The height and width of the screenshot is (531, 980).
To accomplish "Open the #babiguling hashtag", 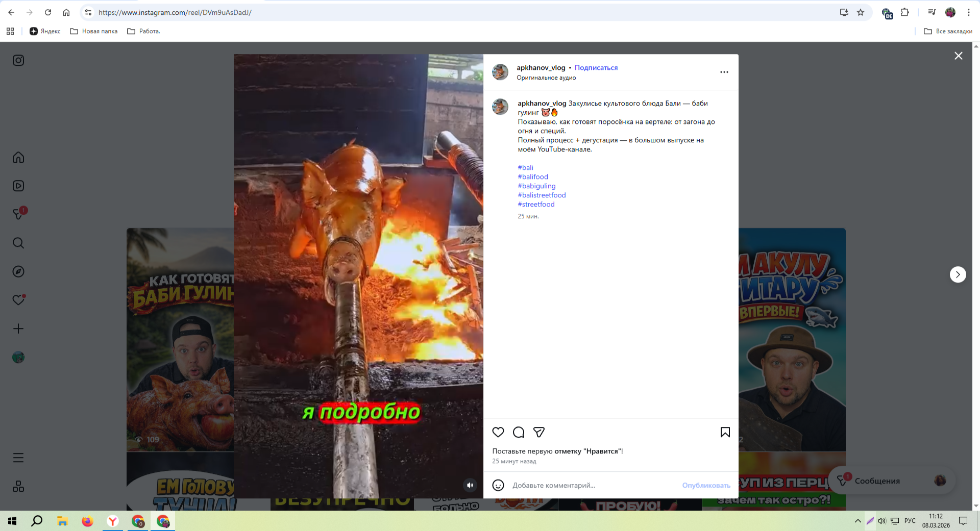I will pyautogui.click(x=536, y=186).
